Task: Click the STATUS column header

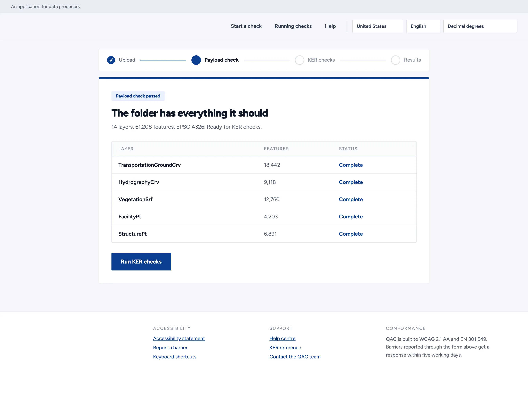Action: (x=348, y=149)
